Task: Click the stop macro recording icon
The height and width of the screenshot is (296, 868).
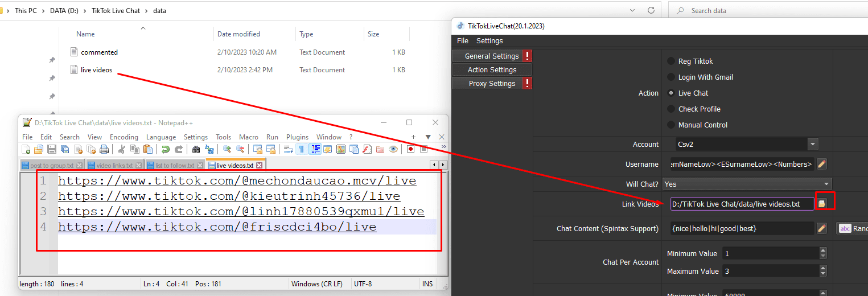Action: [x=423, y=149]
